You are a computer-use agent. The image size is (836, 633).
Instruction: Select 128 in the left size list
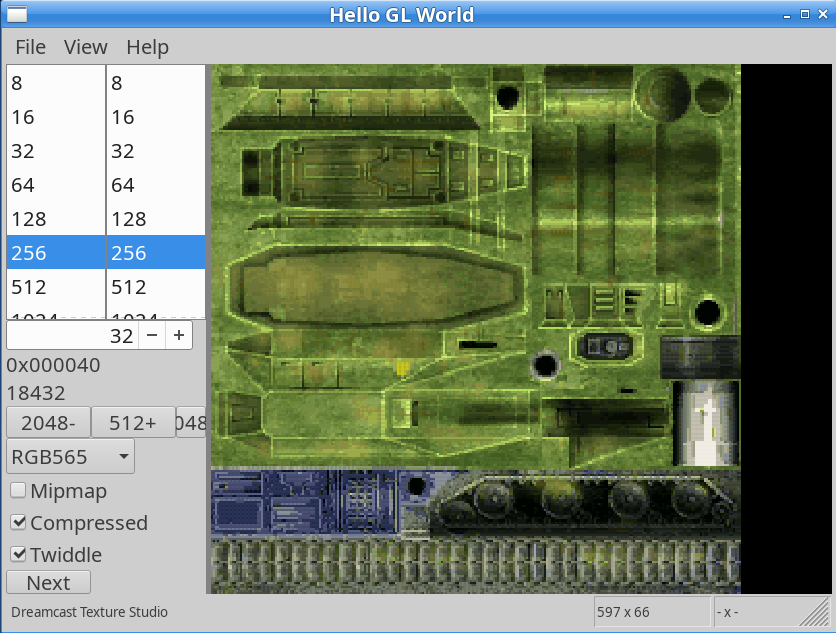pos(56,219)
